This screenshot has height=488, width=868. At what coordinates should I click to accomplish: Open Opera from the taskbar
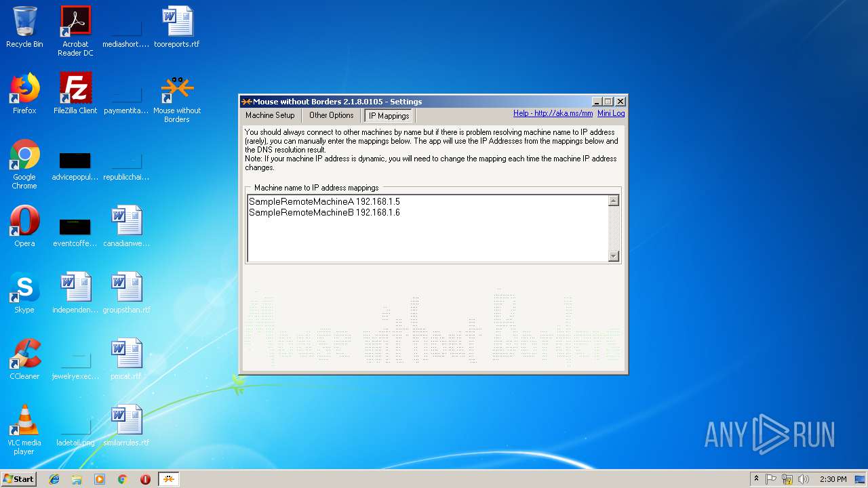click(x=145, y=479)
